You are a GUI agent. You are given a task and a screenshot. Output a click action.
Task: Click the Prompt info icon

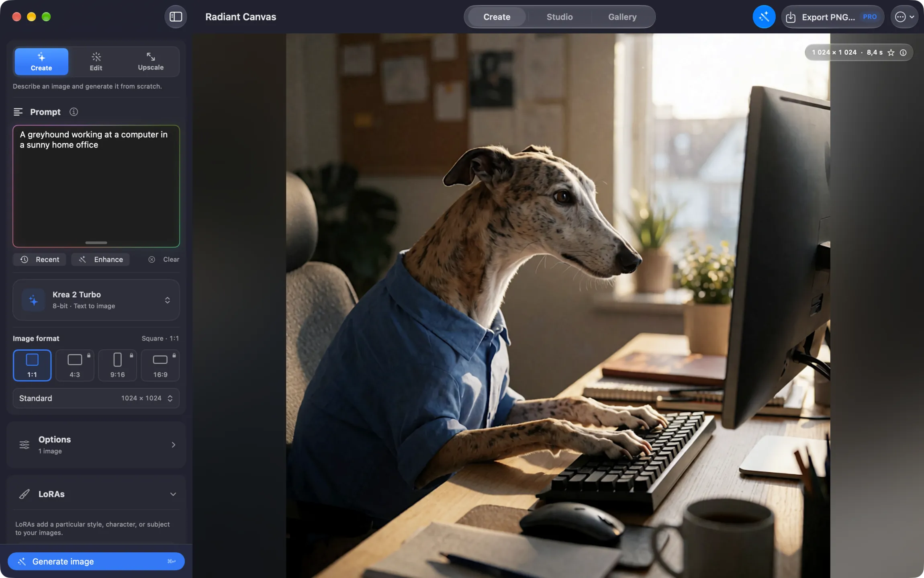(x=74, y=112)
